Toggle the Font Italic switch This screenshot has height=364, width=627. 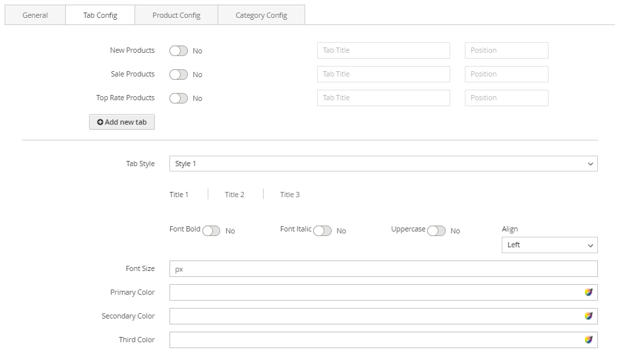[x=322, y=231]
